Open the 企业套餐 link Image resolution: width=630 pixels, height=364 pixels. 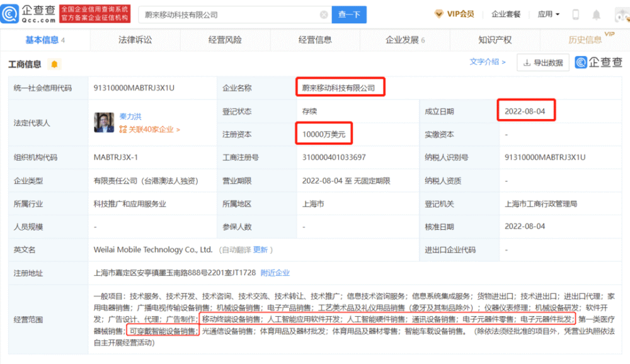[x=506, y=14]
